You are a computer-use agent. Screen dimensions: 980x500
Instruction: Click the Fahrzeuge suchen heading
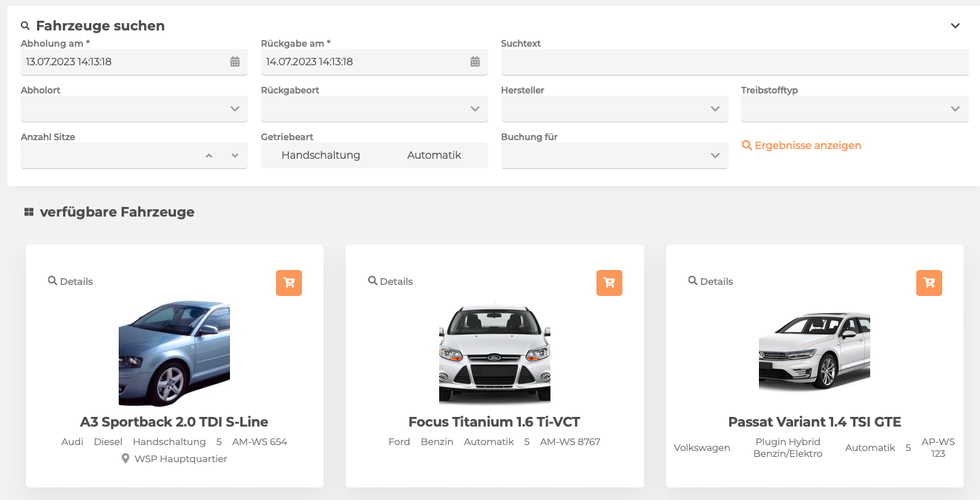point(100,26)
